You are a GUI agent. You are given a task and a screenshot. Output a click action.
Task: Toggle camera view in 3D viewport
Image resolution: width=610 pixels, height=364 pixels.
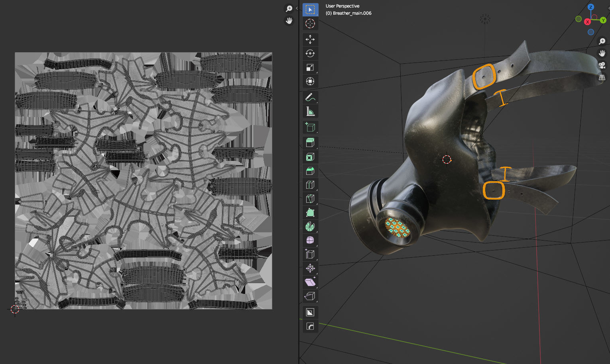(x=602, y=65)
